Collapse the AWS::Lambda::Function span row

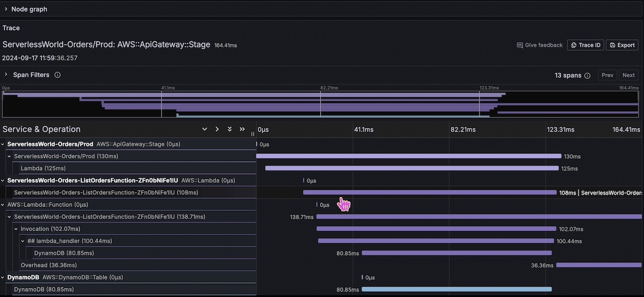click(x=3, y=205)
